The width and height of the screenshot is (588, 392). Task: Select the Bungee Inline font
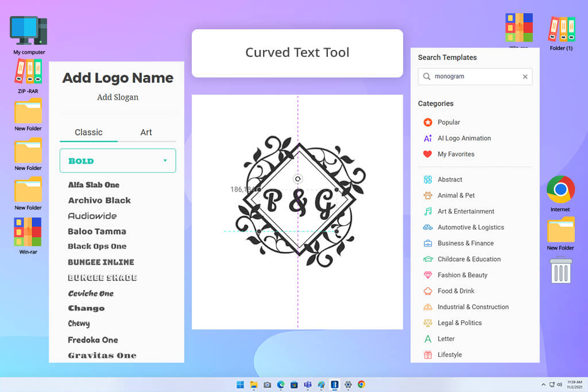[x=101, y=262]
